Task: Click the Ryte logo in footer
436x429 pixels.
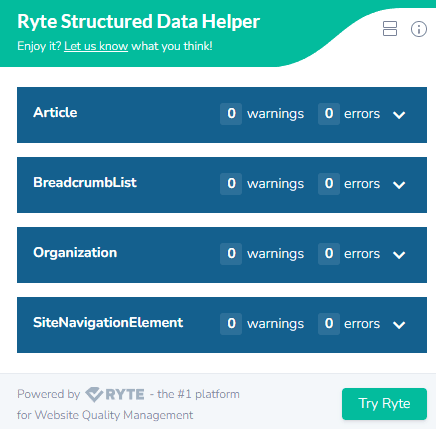Action: pyautogui.click(x=115, y=394)
